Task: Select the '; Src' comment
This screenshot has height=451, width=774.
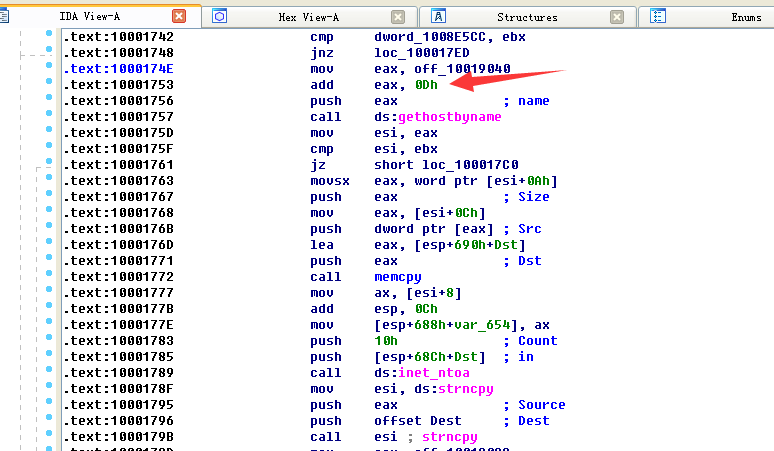Action: [x=522, y=229]
